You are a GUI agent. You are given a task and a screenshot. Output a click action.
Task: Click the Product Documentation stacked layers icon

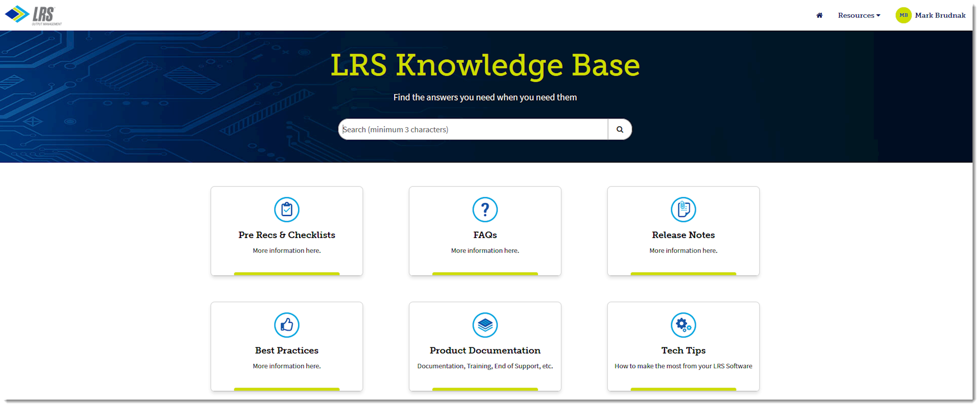point(485,325)
